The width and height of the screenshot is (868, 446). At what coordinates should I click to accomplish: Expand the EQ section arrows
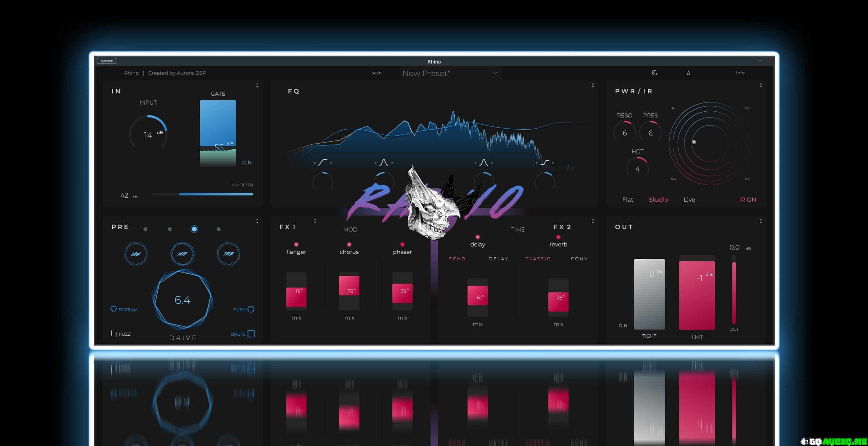(593, 85)
